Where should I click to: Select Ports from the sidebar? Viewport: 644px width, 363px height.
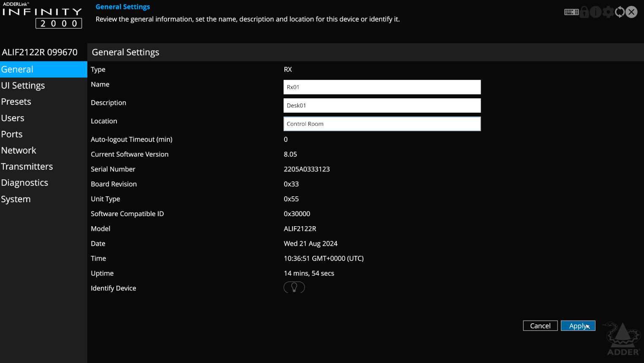[12, 134]
